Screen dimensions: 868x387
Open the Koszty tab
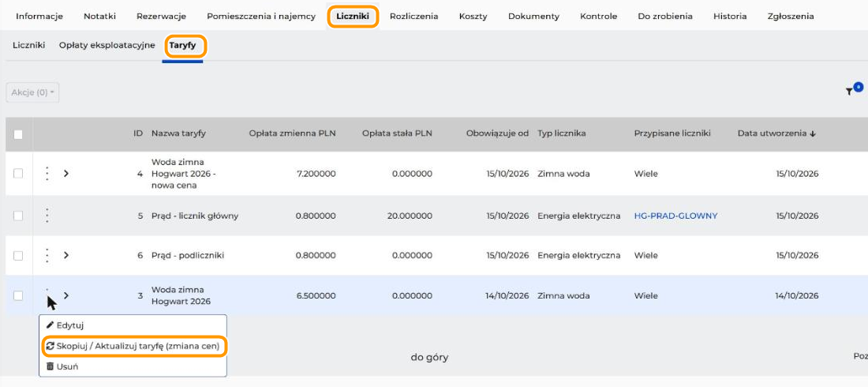pyautogui.click(x=473, y=16)
